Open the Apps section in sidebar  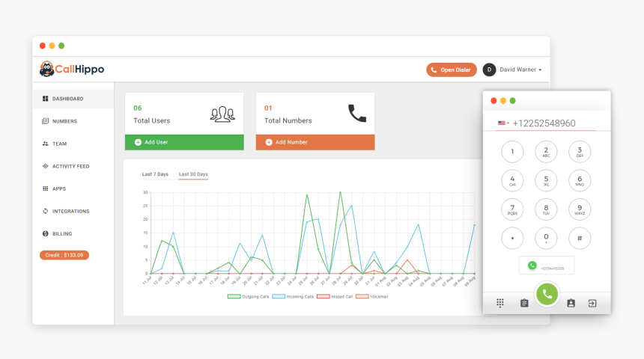[58, 188]
